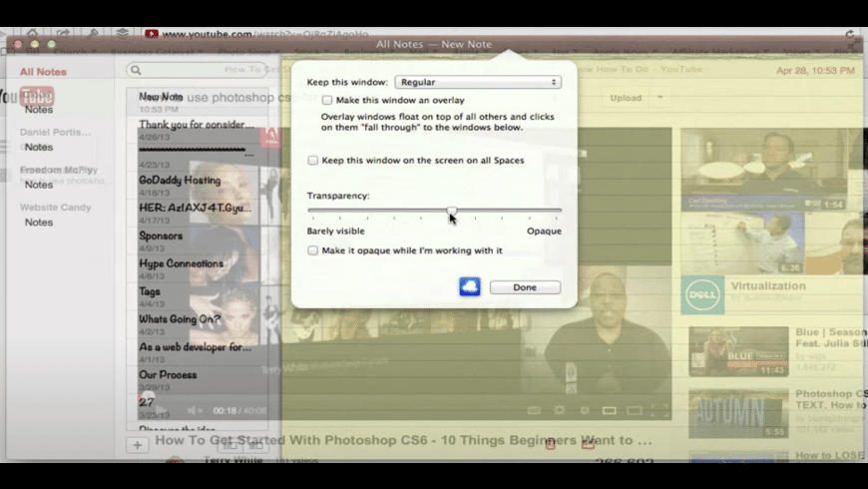Click the Done button

pyautogui.click(x=525, y=287)
